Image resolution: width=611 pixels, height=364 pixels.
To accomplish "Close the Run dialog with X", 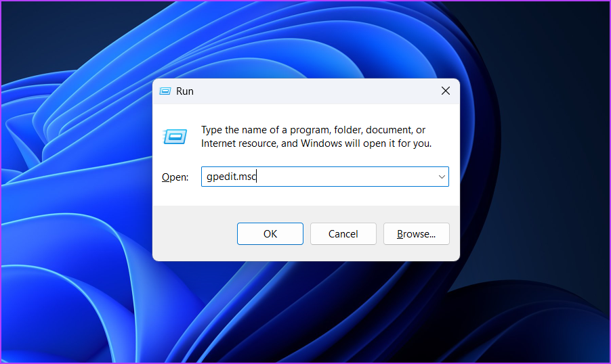I will [x=446, y=91].
